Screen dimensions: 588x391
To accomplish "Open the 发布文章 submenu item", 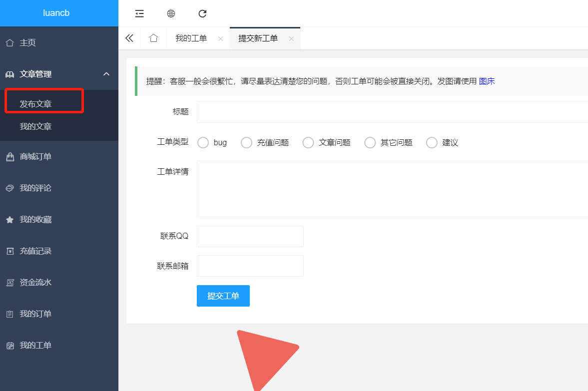I will [36, 104].
